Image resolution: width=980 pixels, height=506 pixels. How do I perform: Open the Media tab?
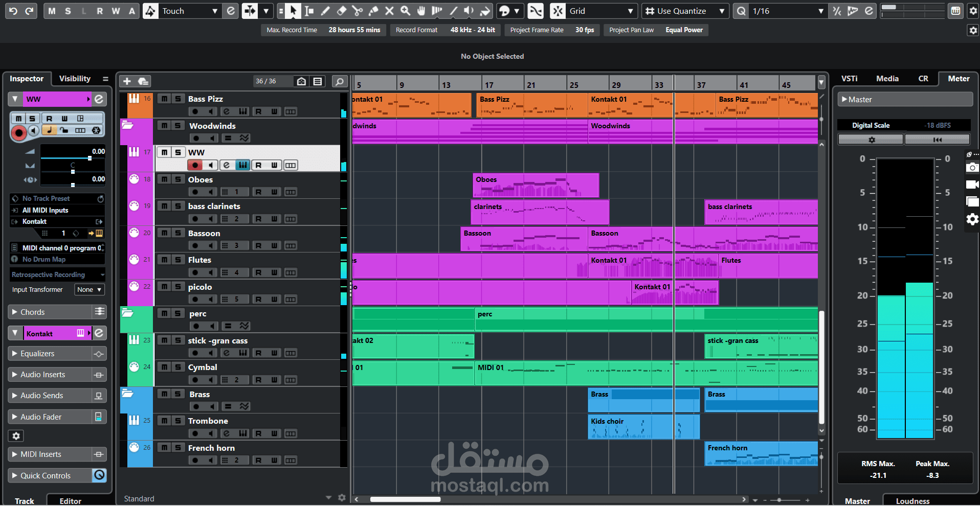[887, 79]
